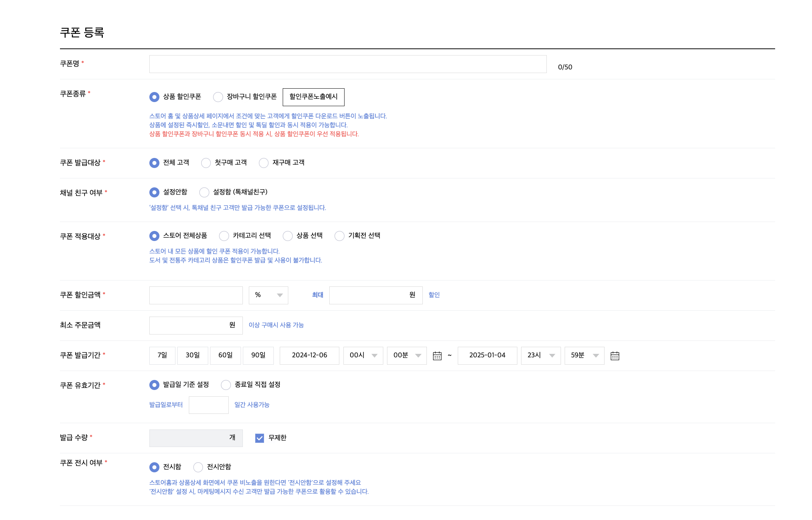This screenshot has width=812, height=520.
Task: Choose 전시안함 display option
Action: [x=198, y=467]
